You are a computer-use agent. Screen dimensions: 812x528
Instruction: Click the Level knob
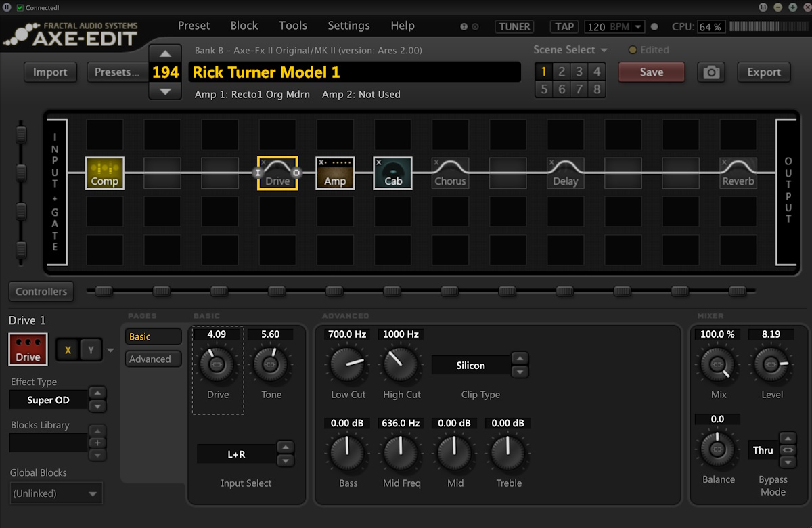pyautogui.click(x=771, y=364)
